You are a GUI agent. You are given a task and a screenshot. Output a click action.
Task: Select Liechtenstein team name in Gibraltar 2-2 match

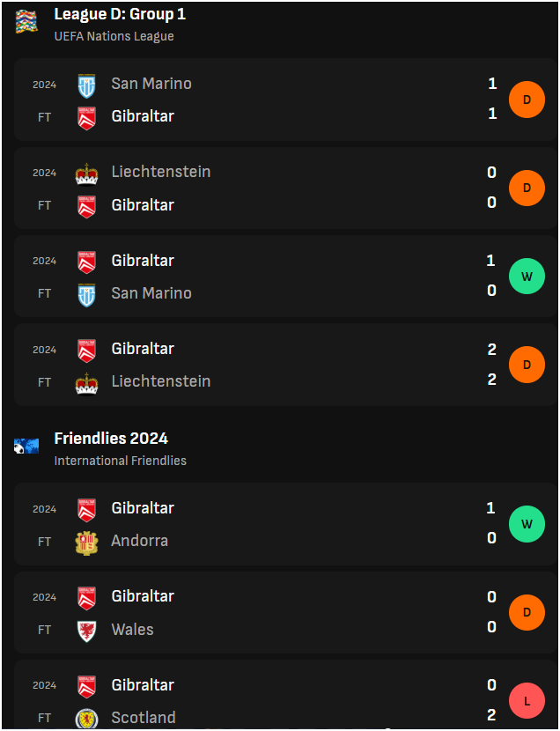tap(161, 381)
